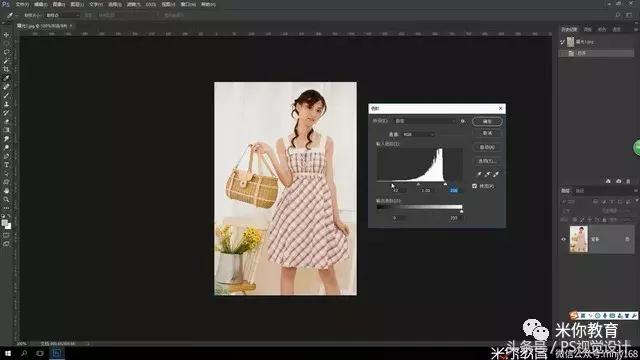This screenshot has height=360, width=640.
Task: Open Task View on the taskbar
Action: [x=40, y=353]
